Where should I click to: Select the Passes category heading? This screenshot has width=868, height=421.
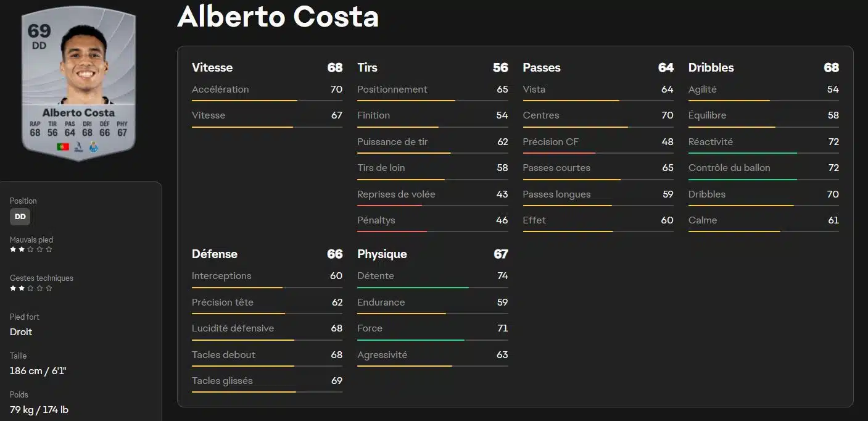(540, 67)
